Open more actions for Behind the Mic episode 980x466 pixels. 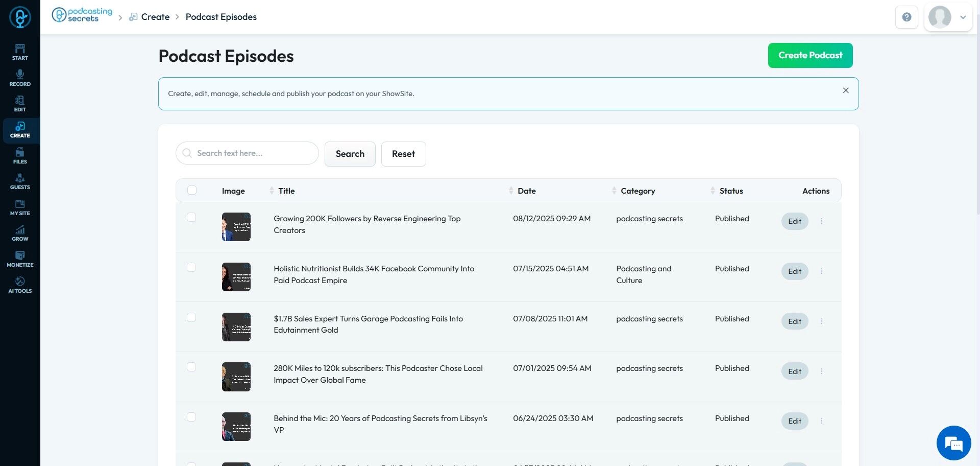click(821, 421)
